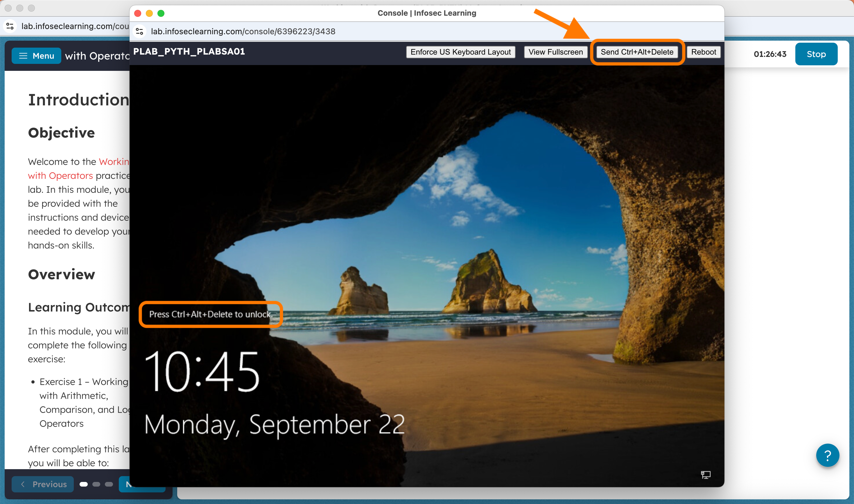This screenshot has width=854, height=504.
Task: Click the Console | Infosec Learning window title
Action: (427, 13)
